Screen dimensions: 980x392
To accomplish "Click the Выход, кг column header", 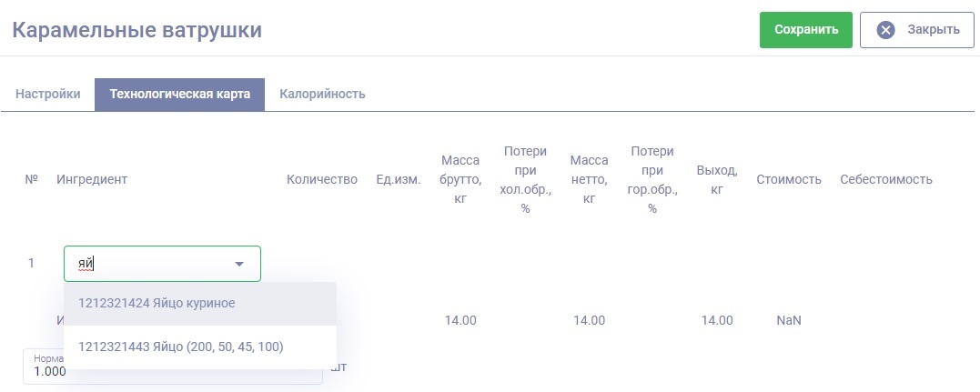I will 716,179.
